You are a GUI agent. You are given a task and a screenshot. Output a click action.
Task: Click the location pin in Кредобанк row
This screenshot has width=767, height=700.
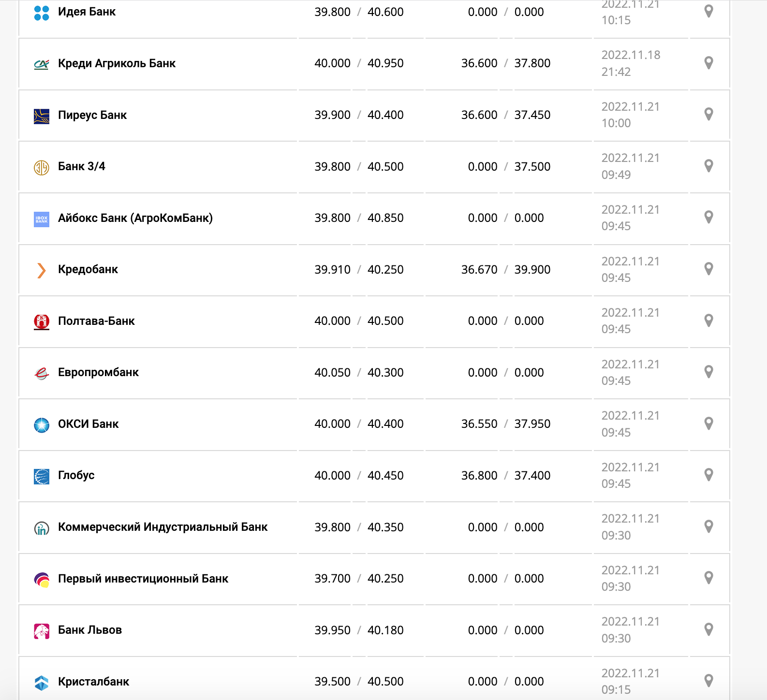708,269
